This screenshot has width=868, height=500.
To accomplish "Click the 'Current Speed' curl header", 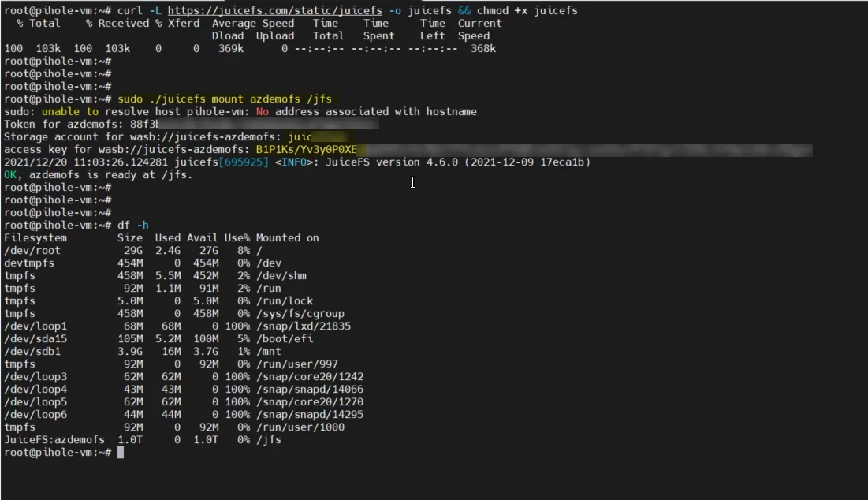I will pos(479,29).
